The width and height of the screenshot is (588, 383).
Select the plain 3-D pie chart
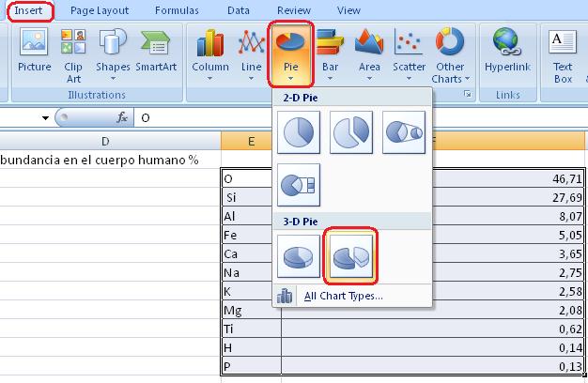coord(299,256)
